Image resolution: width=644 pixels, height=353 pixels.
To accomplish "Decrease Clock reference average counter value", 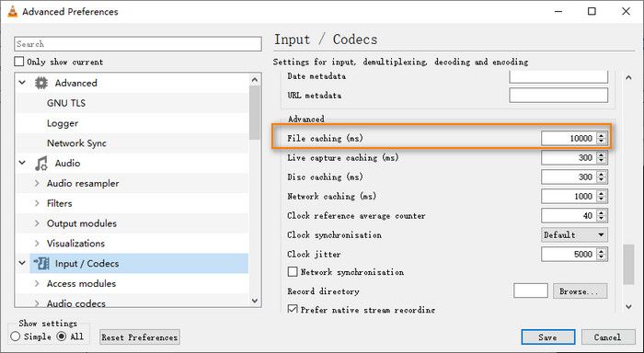I will point(602,219).
